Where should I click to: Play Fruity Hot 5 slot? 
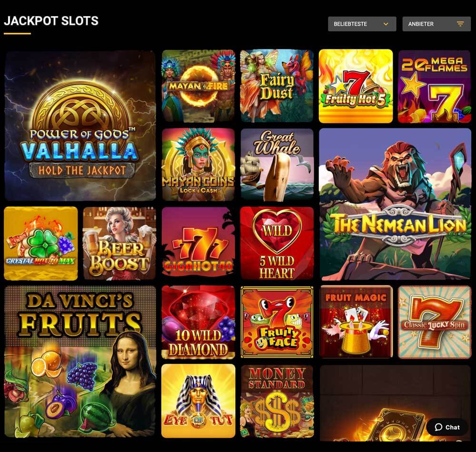pos(356,86)
